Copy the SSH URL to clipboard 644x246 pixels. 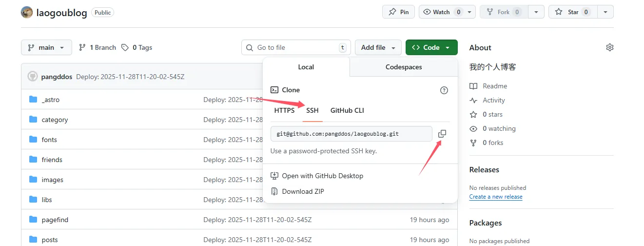click(442, 134)
